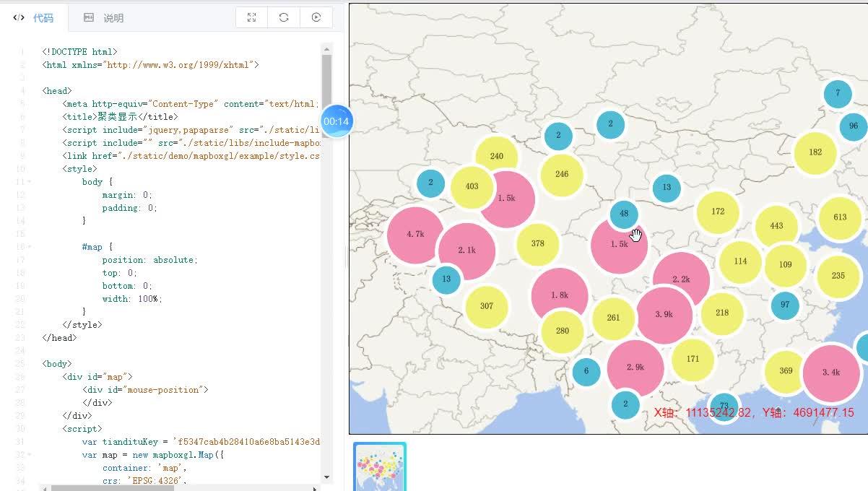Image resolution: width=868 pixels, height=491 pixels.
Task: Click the fullscreen icon in the toolbar
Action: pos(251,17)
